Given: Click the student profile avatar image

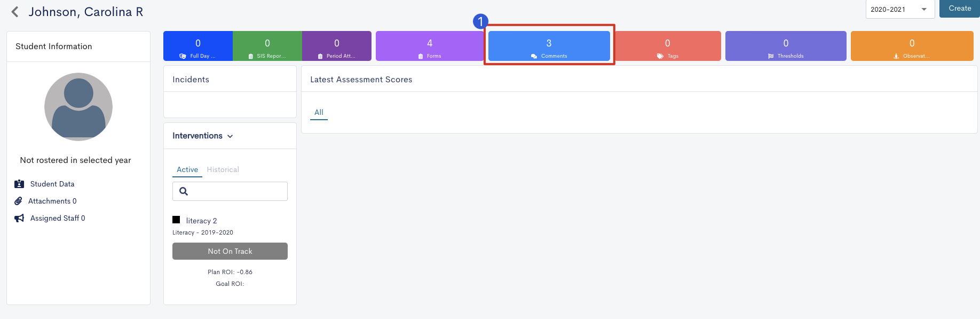Looking at the screenshot, I should (x=78, y=107).
